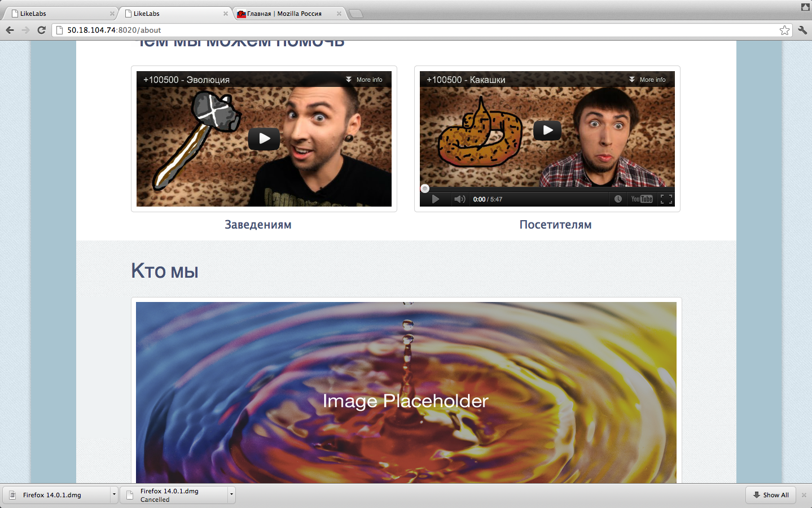812x508 pixels.
Task: Open dropdown for Firefox 14.0.1.dmg download
Action: [x=114, y=495]
